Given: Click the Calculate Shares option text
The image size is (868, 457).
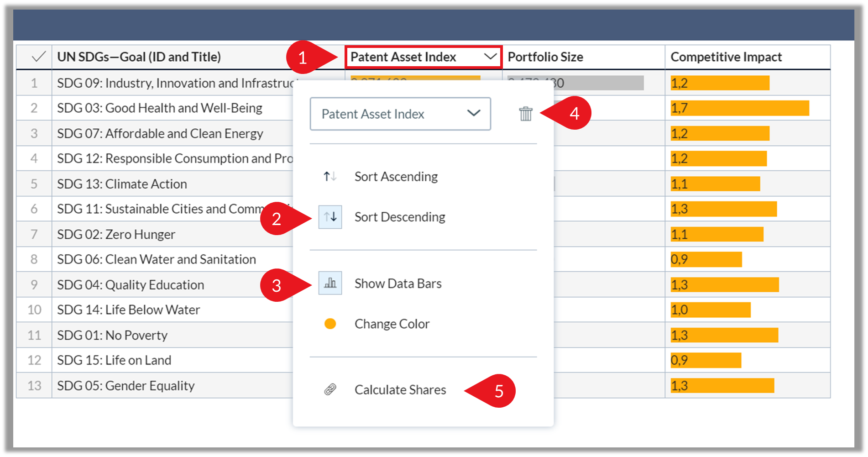Looking at the screenshot, I should (400, 390).
